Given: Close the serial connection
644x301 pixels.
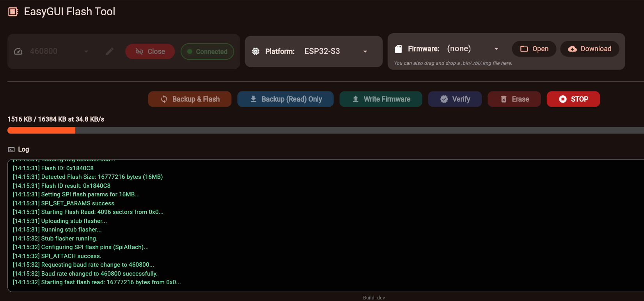Looking at the screenshot, I should (x=150, y=52).
